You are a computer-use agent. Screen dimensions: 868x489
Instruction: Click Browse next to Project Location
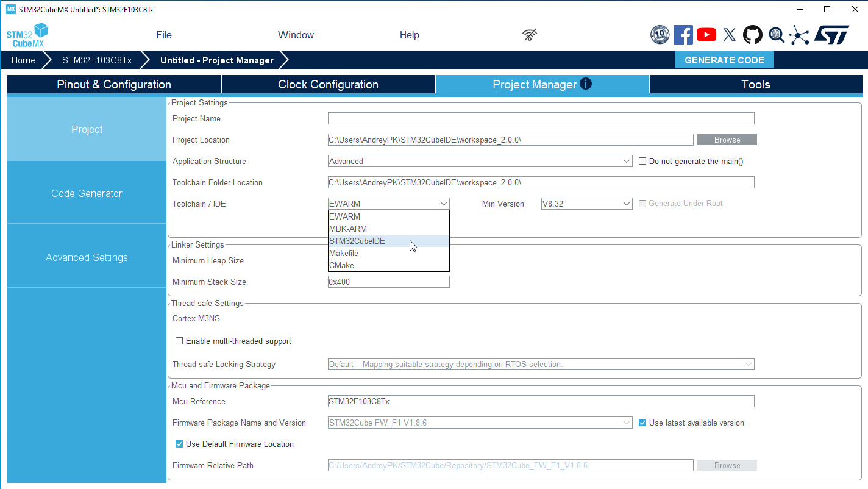pyautogui.click(x=727, y=140)
